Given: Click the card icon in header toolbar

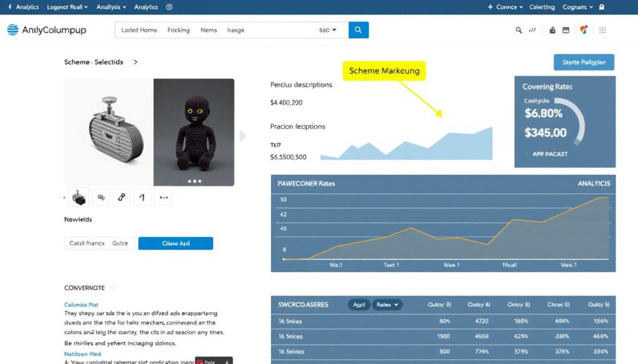Looking at the screenshot, I should [566, 30].
